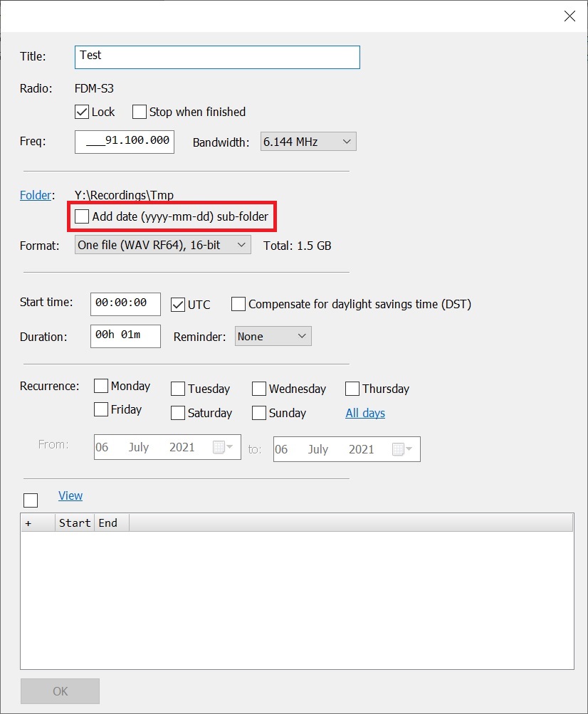Select All days recurrence link

(365, 413)
